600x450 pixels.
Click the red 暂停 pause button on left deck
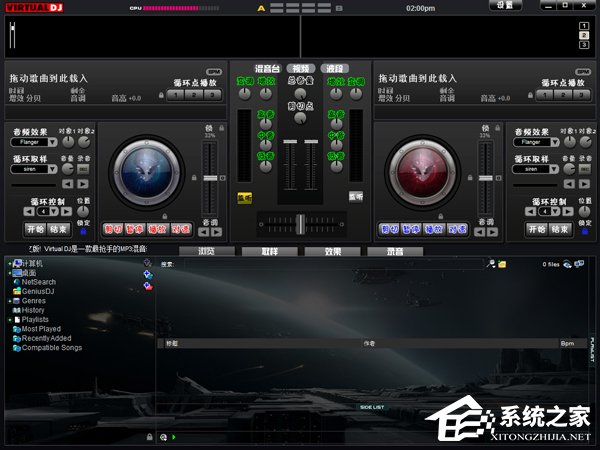tap(135, 229)
